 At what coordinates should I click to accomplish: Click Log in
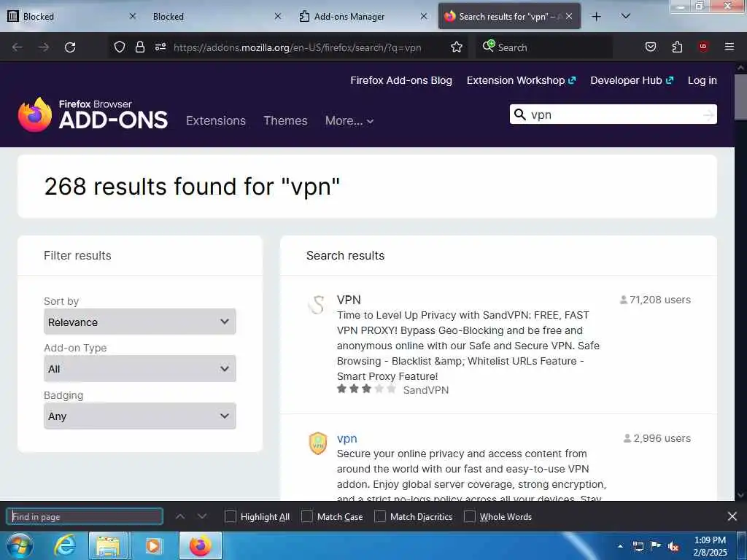(x=703, y=80)
